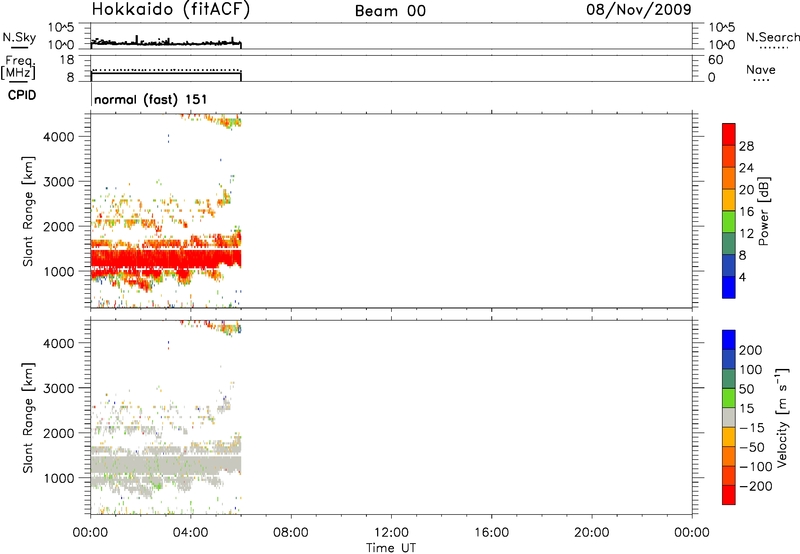Click the 'N.Sky' legend label
This screenshot has height=554, width=800.
tap(19, 37)
